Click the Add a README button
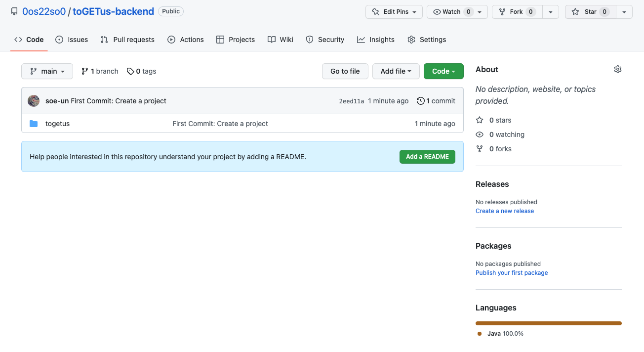The height and width of the screenshot is (352, 644). [x=427, y=157]
